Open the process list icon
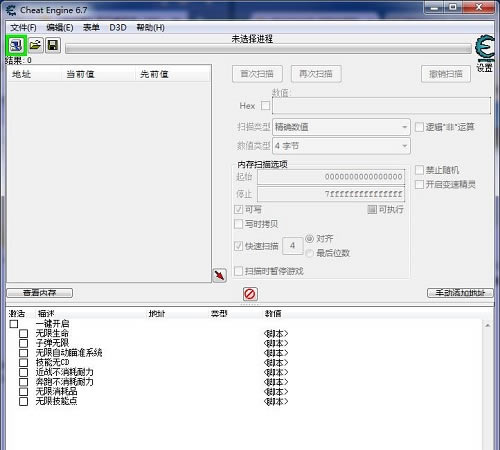Screen dimensions: 500x450 (x=16, y=45)
